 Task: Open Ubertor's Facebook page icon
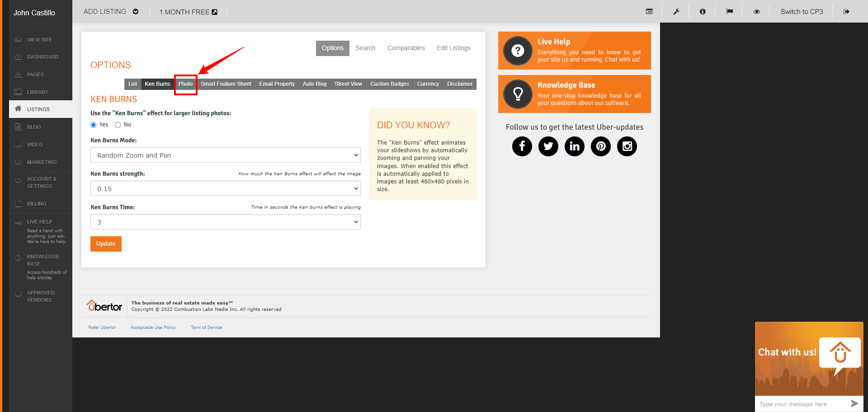tap(522, 146)
